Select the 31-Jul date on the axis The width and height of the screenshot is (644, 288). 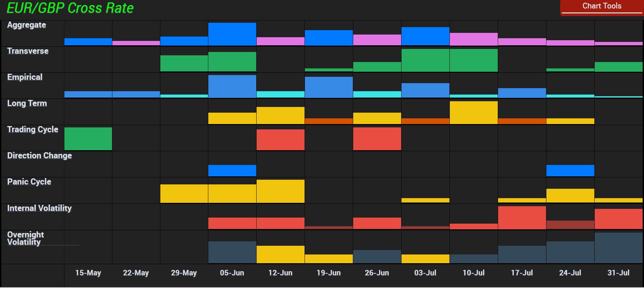point(618,273)
